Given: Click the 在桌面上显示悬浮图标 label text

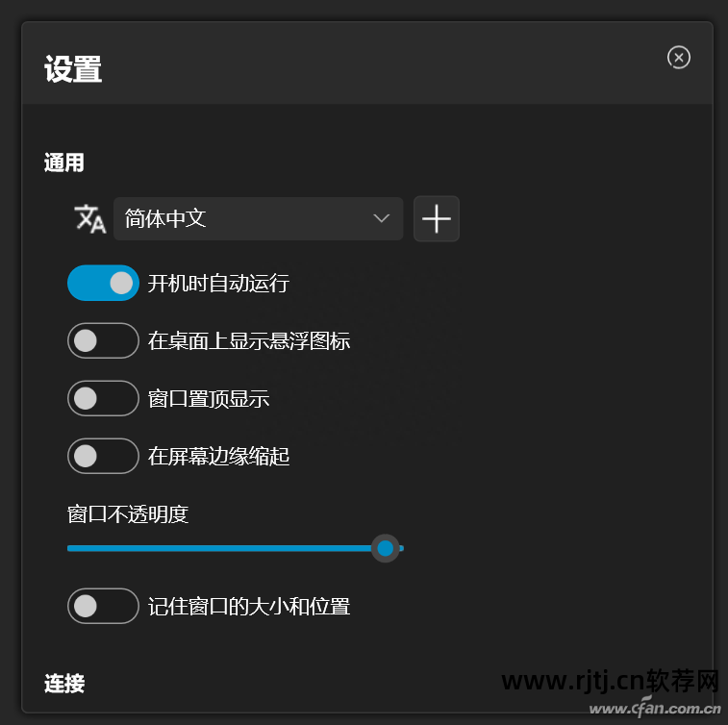Looking at the screenshot, I should [x=249, y=340].
